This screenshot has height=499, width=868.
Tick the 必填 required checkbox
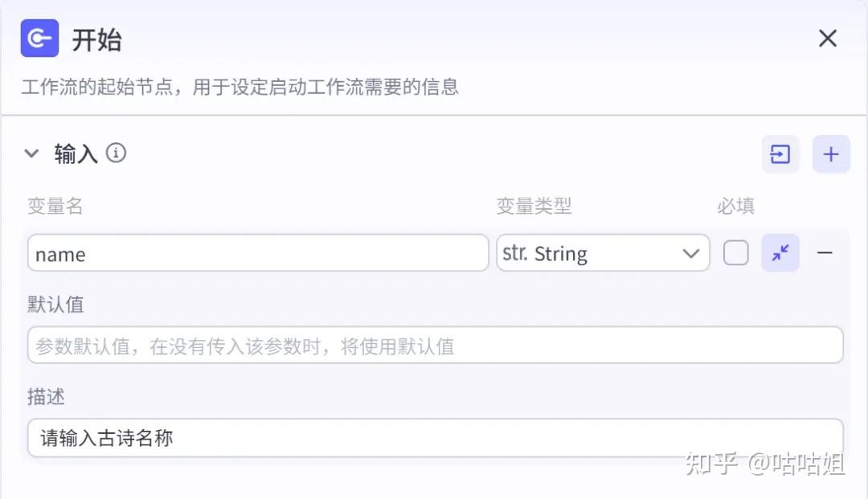[735, 253]
